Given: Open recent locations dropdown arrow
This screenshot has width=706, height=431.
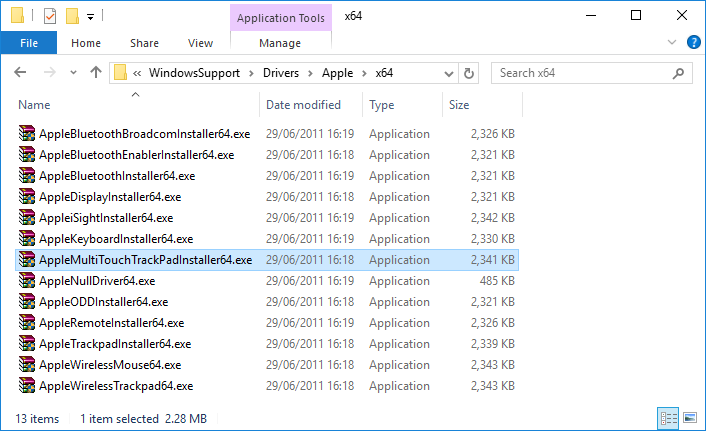Looking at the screenshot, I should click(x=73, y=73).
